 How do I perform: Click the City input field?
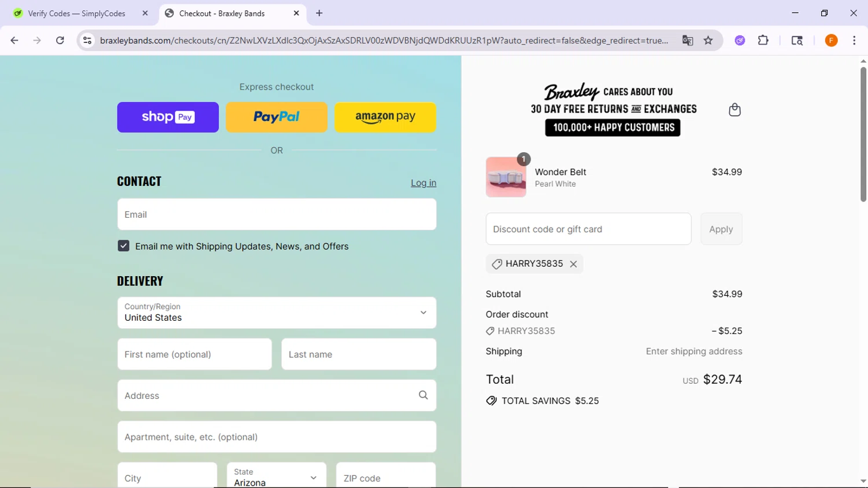pos(167,476)
